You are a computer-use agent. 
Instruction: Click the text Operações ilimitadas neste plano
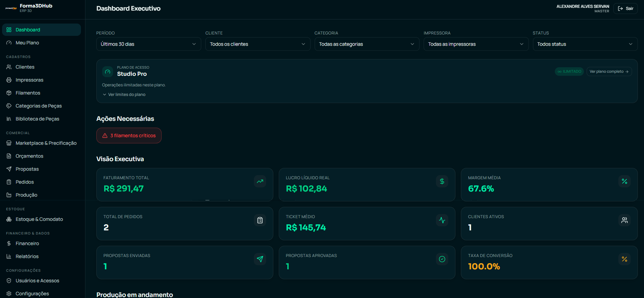tap(134, 85)
